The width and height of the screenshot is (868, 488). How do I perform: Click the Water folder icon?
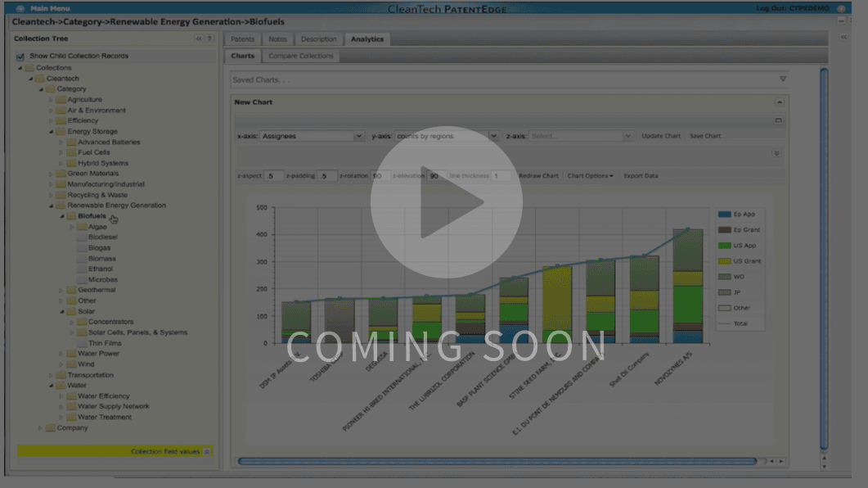[x=61, y=386]
